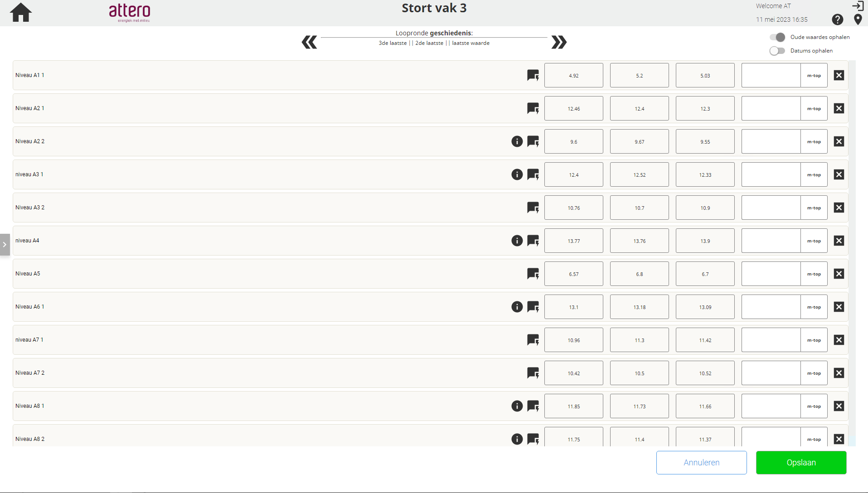Toggle Oude waardes ophalen switch
This screenshot has height=493, width=868.
click(x=777, y=37)
